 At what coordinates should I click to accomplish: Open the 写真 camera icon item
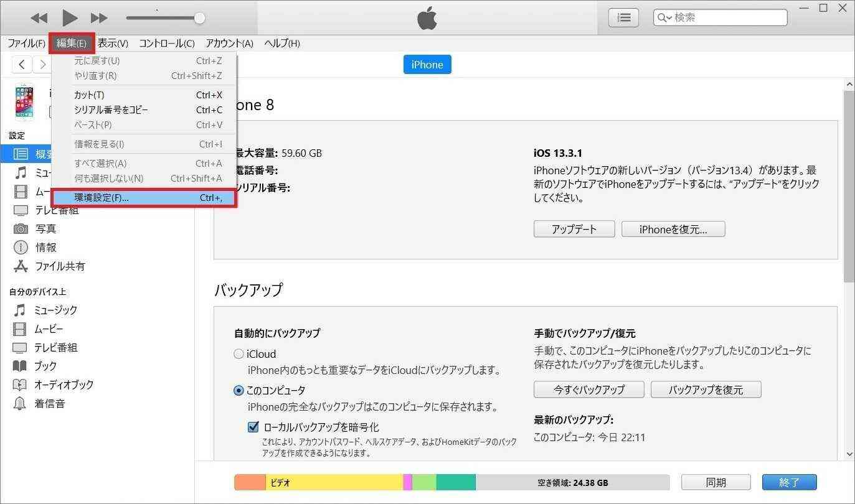21,229
